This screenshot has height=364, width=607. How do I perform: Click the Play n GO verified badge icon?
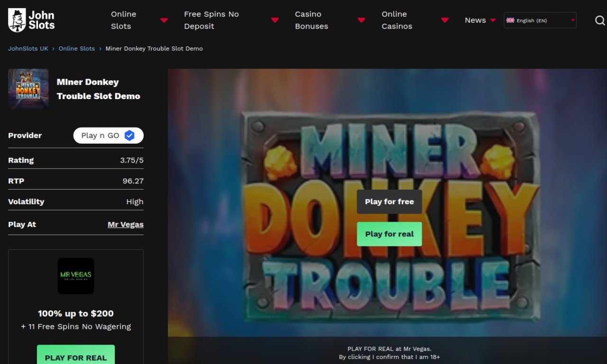click(x=129, y=136)
